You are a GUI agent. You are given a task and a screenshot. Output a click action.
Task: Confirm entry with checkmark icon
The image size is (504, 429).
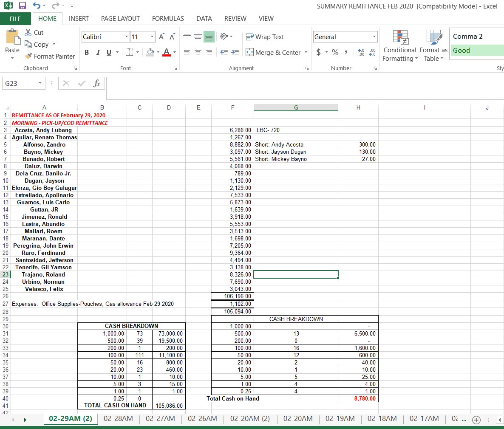tap(82, 84)
